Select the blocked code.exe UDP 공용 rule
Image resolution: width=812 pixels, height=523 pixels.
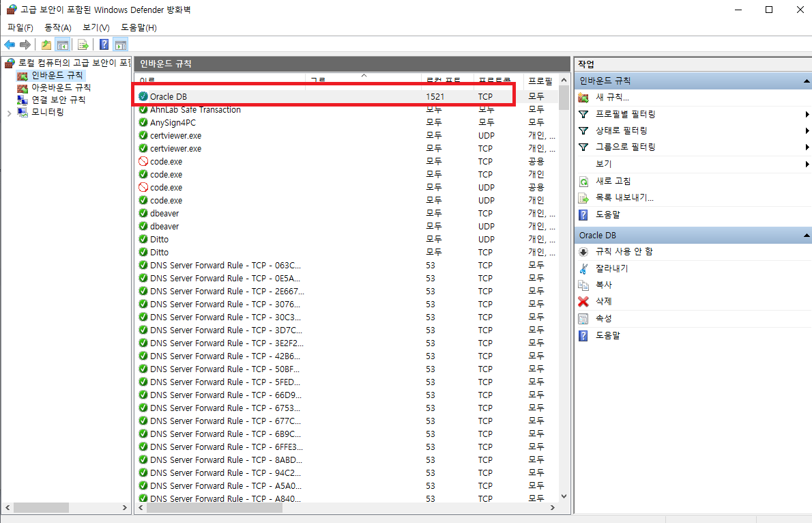tap(346, 187)
